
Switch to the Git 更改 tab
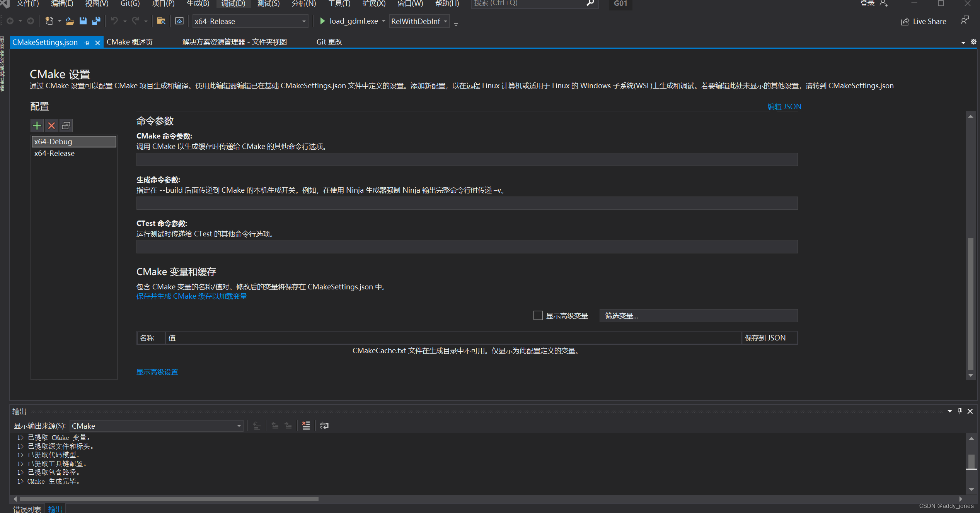coord(329,42)
